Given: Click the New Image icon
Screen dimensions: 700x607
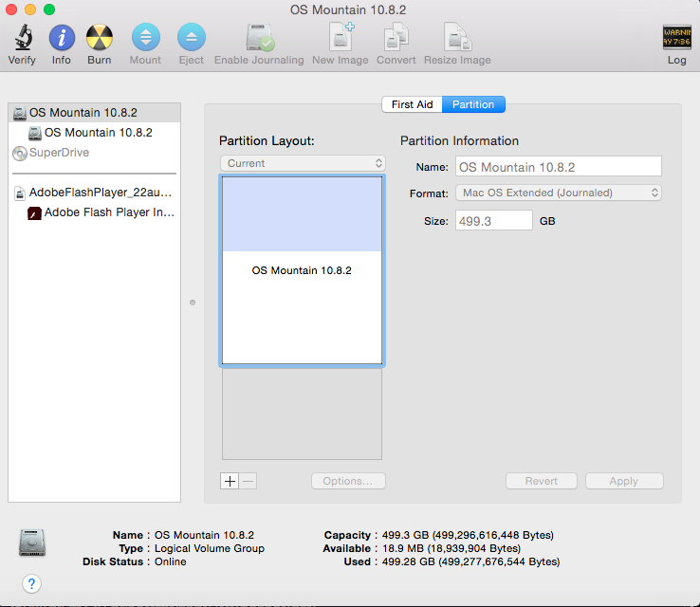Looking at the screenshot, I should click(x=341, y=36).
